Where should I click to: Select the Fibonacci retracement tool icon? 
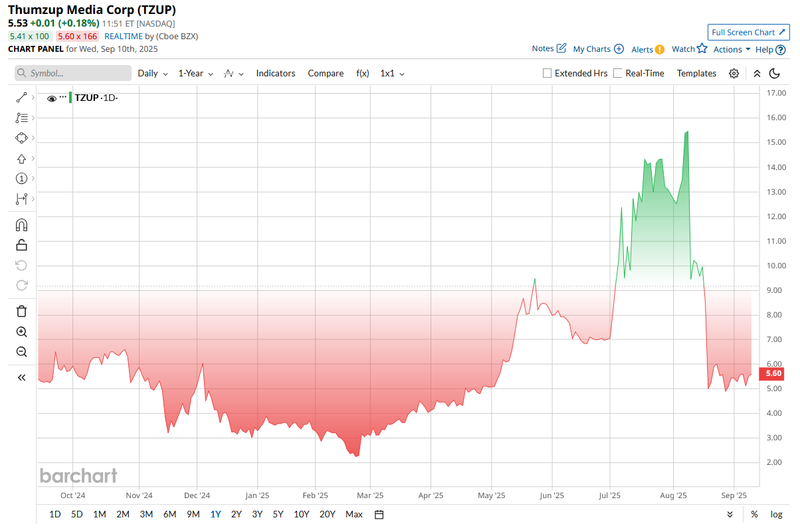point(21,118)
